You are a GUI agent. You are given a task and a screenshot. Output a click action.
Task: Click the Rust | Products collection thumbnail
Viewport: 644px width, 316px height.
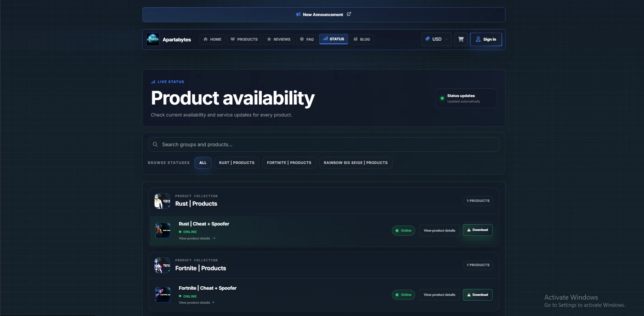[162, 201]
